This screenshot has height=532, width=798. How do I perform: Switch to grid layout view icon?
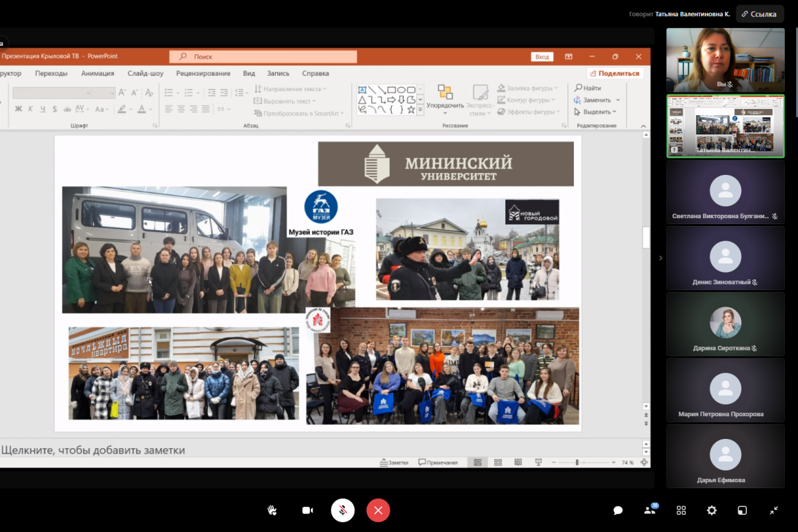click(681, 510)
